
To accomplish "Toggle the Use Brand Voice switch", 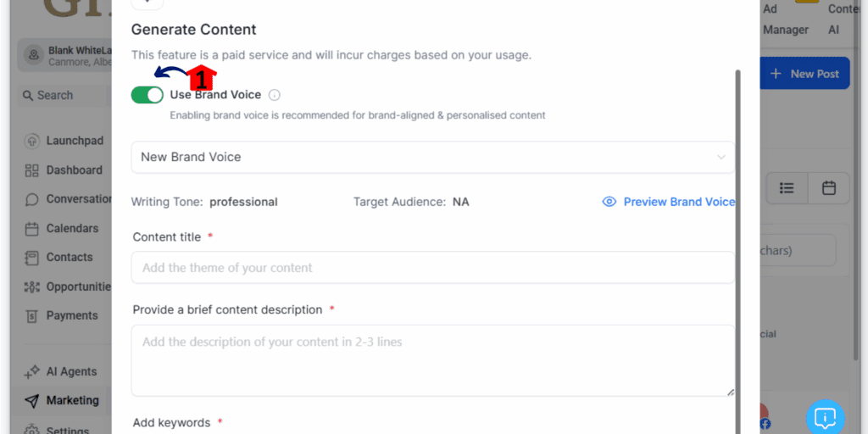I will pos(147,95).
